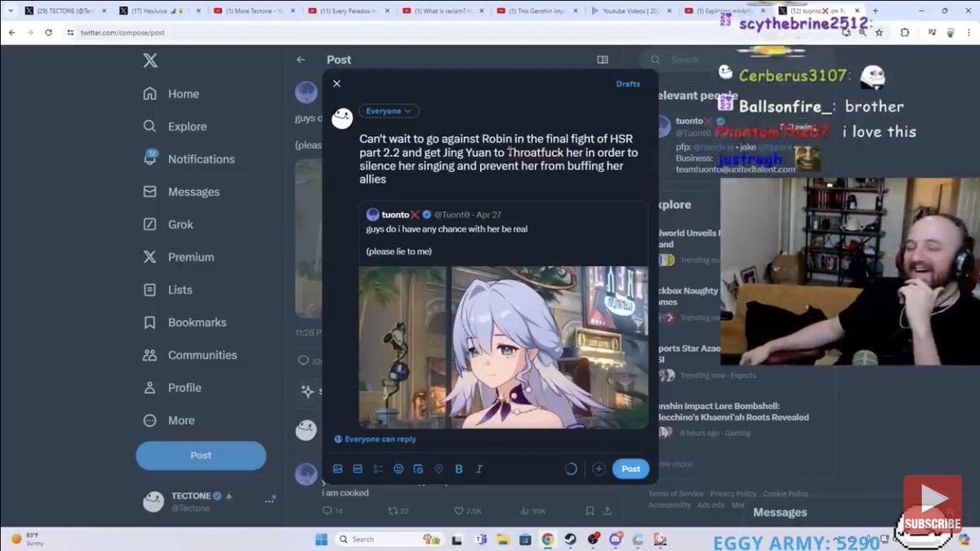The width and height of the screenshot is (980, 551).
Task: Tag a location with the pin icon
Action: (x=439, y=469)
